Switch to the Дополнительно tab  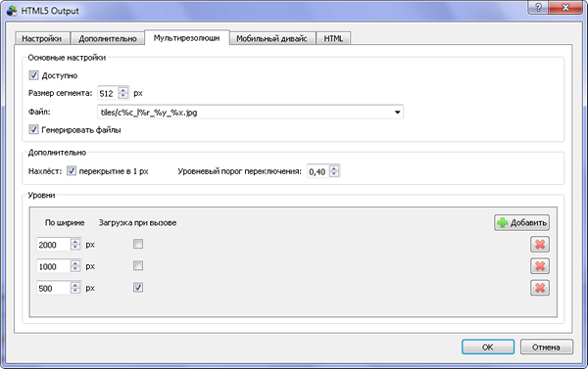pos(108,38)
